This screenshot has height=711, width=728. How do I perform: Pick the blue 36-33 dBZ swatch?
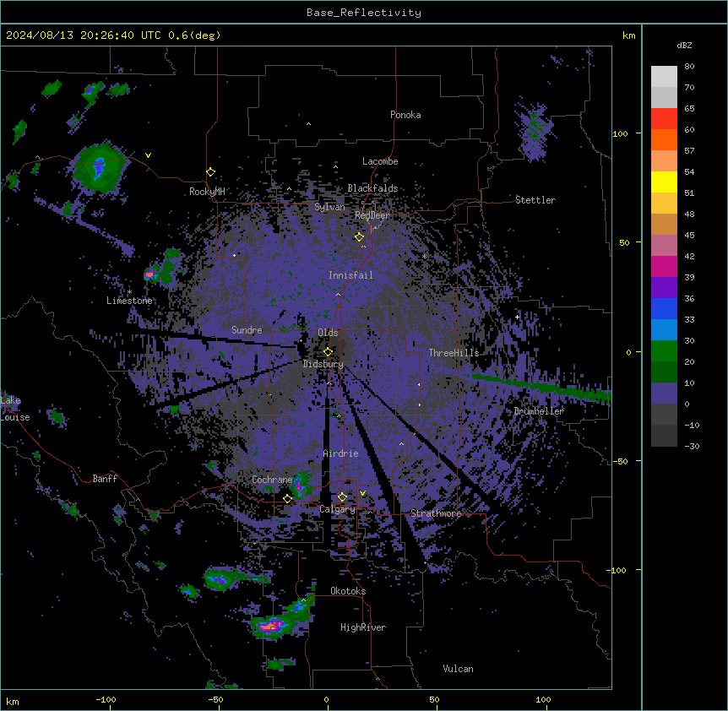(x=664, y=308)
